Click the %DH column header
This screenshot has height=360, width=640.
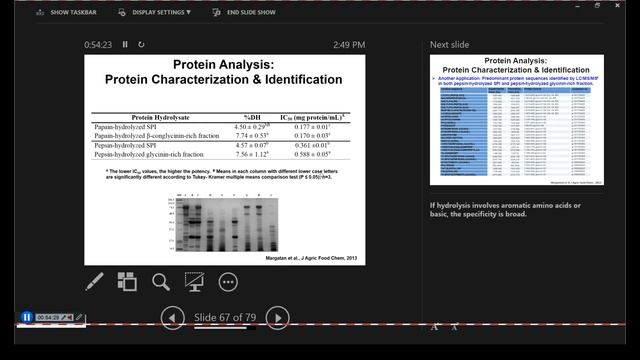[252, 118]
